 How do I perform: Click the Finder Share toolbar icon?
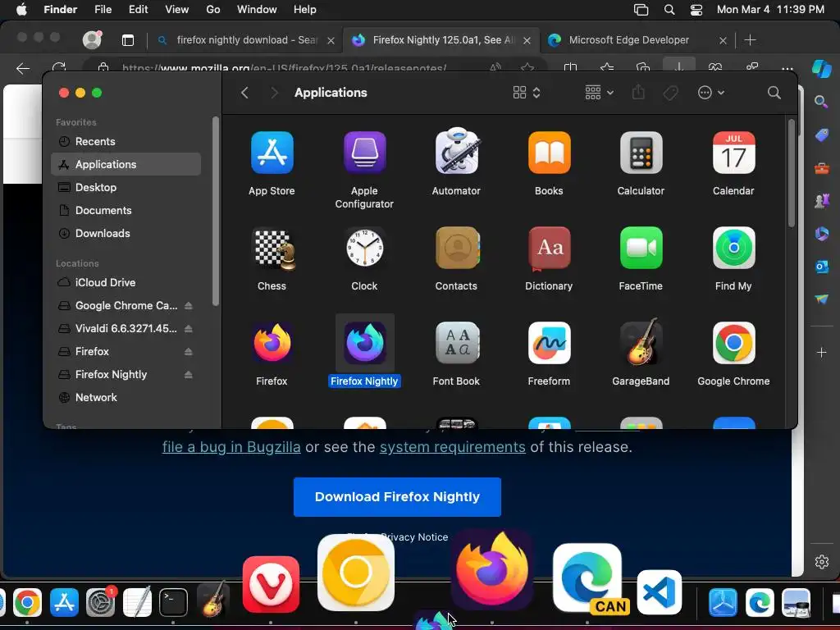pyautogui.click(x=638, y=93)
